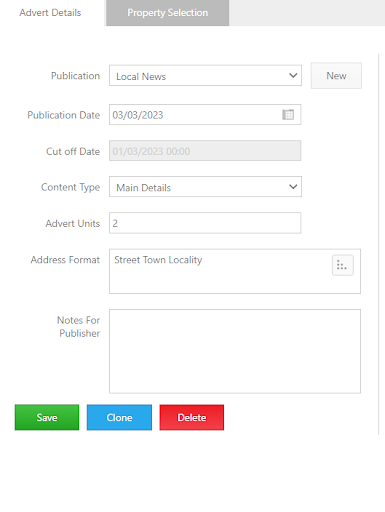Click the disabled Cut off Date field
The height and width of the screenshot is (512, 385).
click(205, 151)
